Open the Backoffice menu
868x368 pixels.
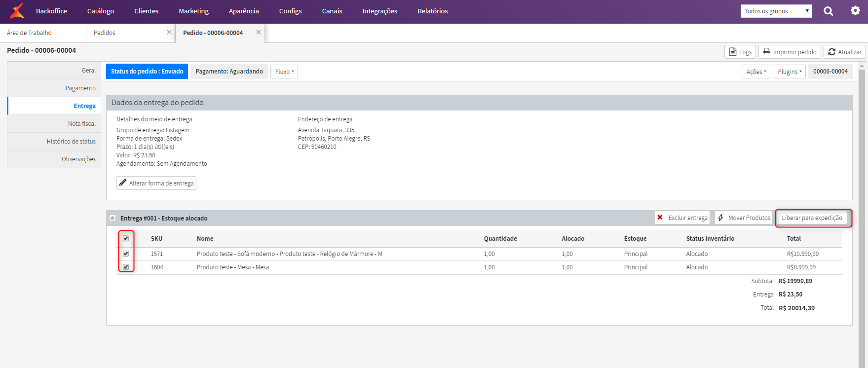pos(51,11)
